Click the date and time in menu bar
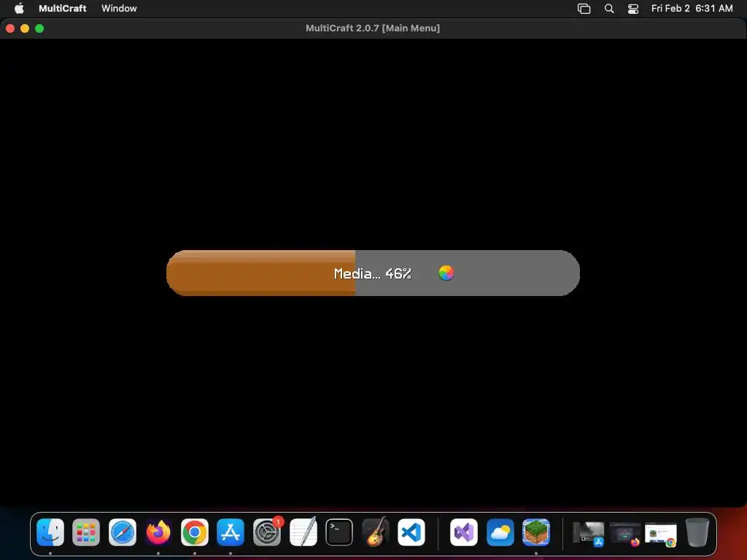Image resolution: width=747 pixels, height=560 pixels. coord(692,8)
